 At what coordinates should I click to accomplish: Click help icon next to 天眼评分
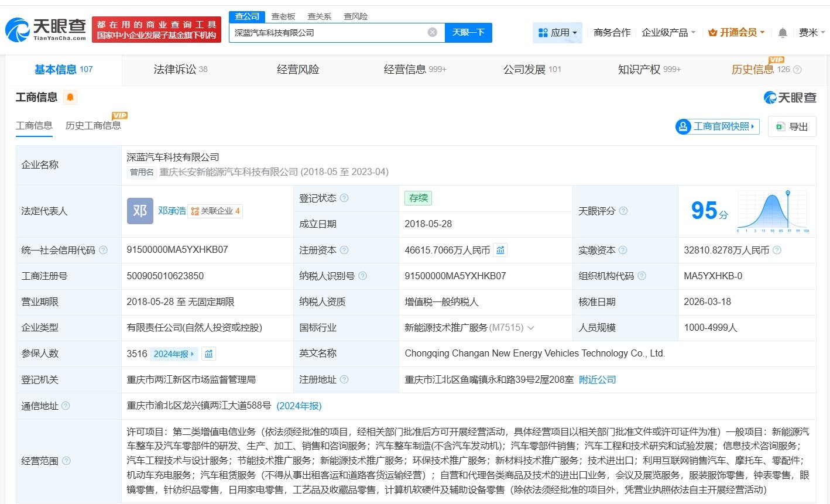tap(623, 211)
